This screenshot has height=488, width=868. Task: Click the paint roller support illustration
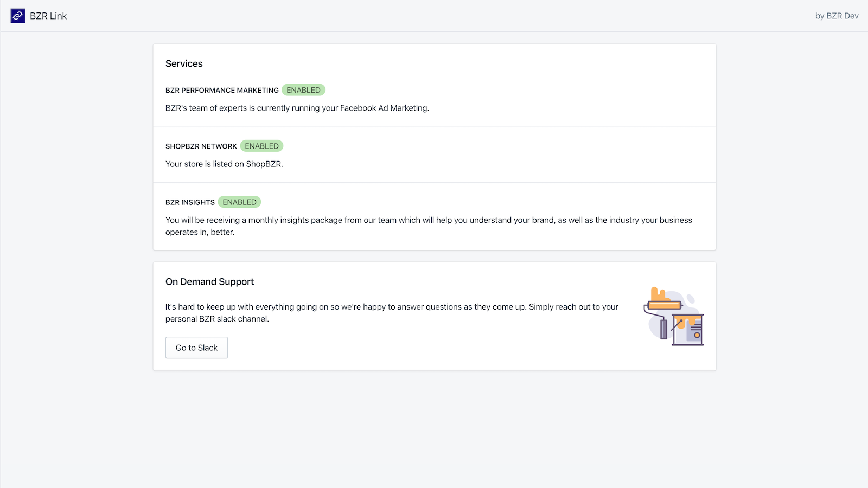[674, 316]
